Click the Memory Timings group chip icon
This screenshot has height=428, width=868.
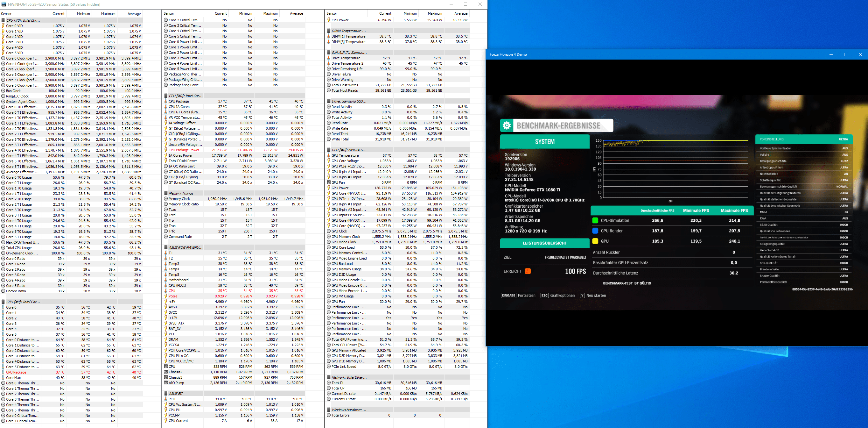click(x=166, y=193)
